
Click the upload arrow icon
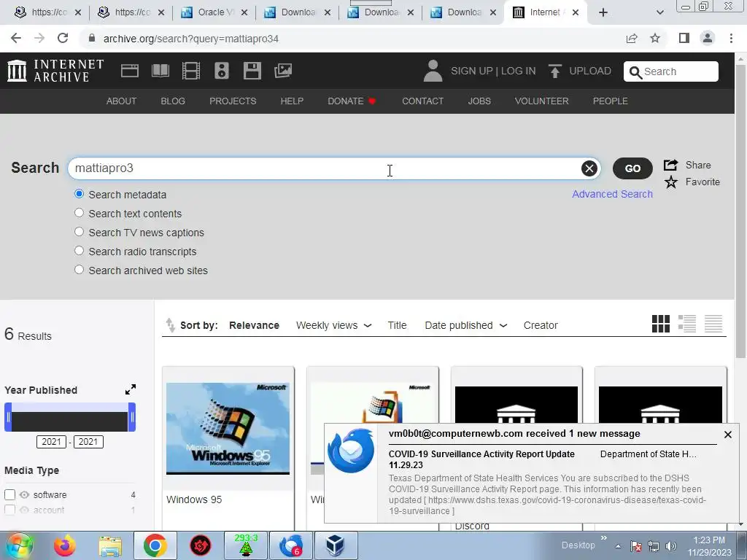pos(554,71)
